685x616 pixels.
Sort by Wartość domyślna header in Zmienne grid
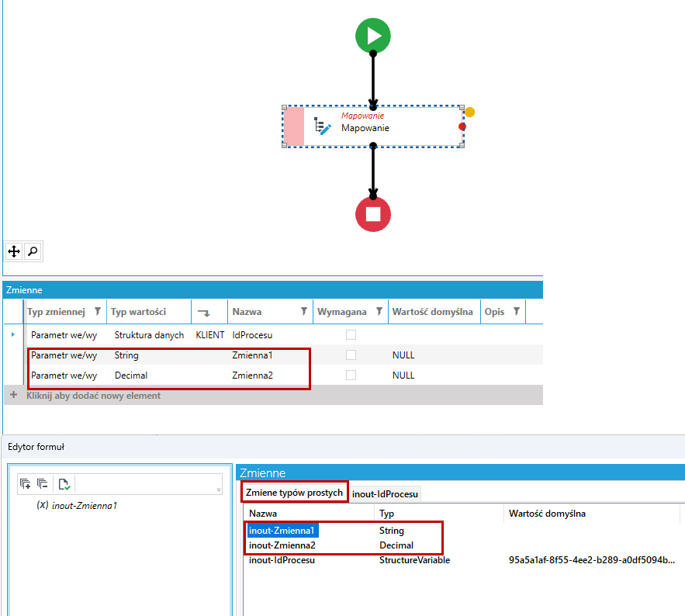433,312
